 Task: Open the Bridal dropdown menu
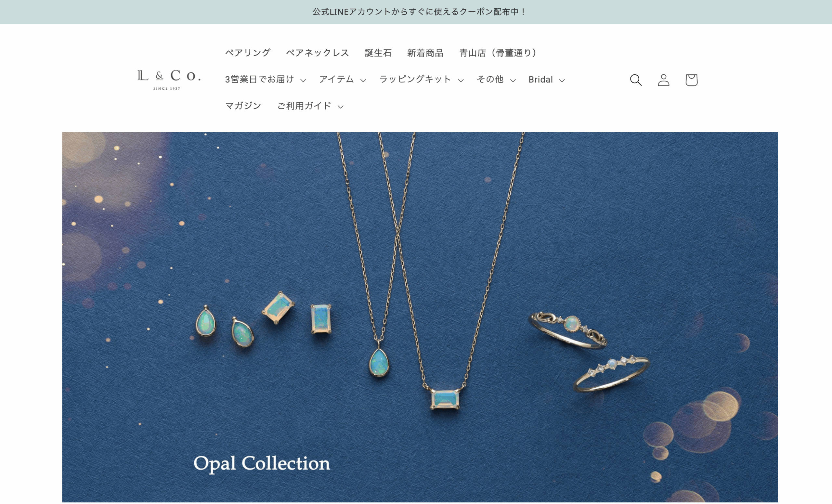click(x=546, y=80)
